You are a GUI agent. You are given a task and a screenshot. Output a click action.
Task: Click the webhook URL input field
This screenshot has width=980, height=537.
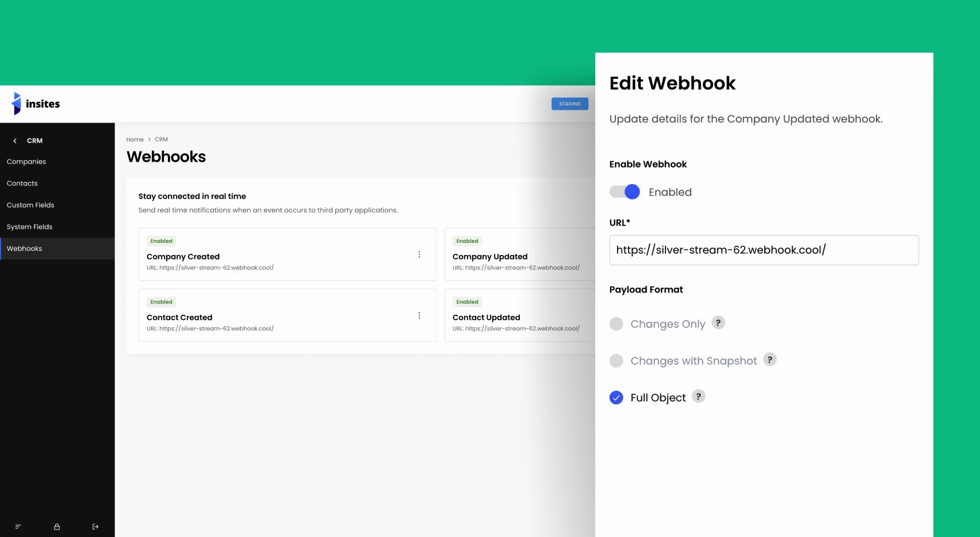(x=764, y=250)
